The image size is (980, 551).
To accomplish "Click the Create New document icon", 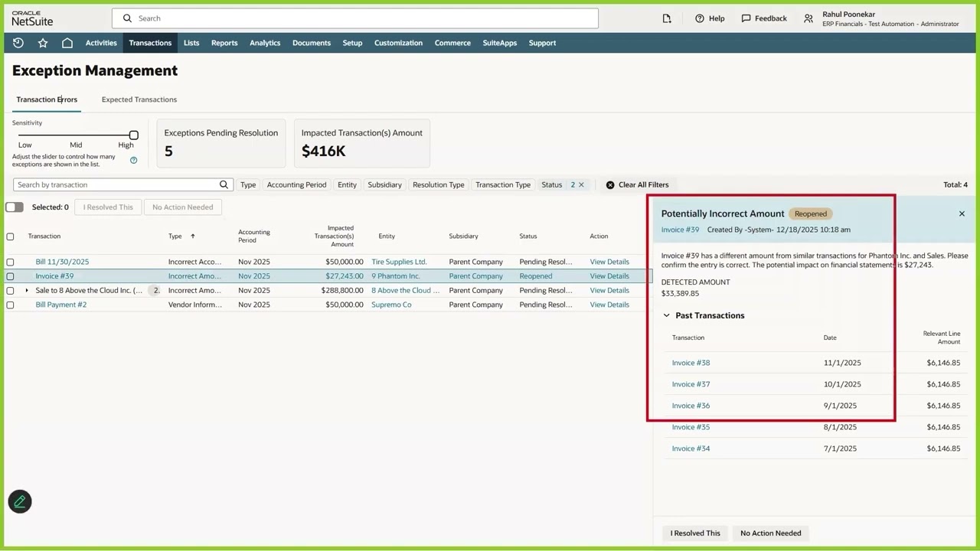I will pyautogui.click(x=667, y=18).
